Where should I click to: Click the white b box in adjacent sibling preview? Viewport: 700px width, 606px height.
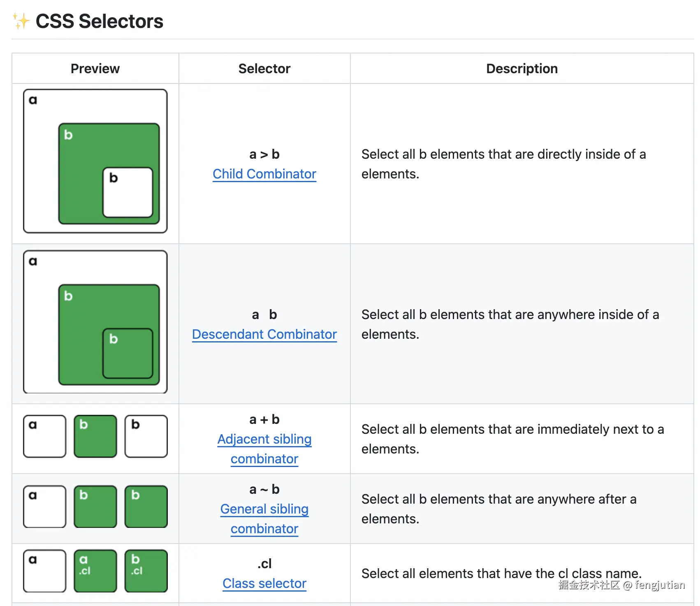[146, 436]
